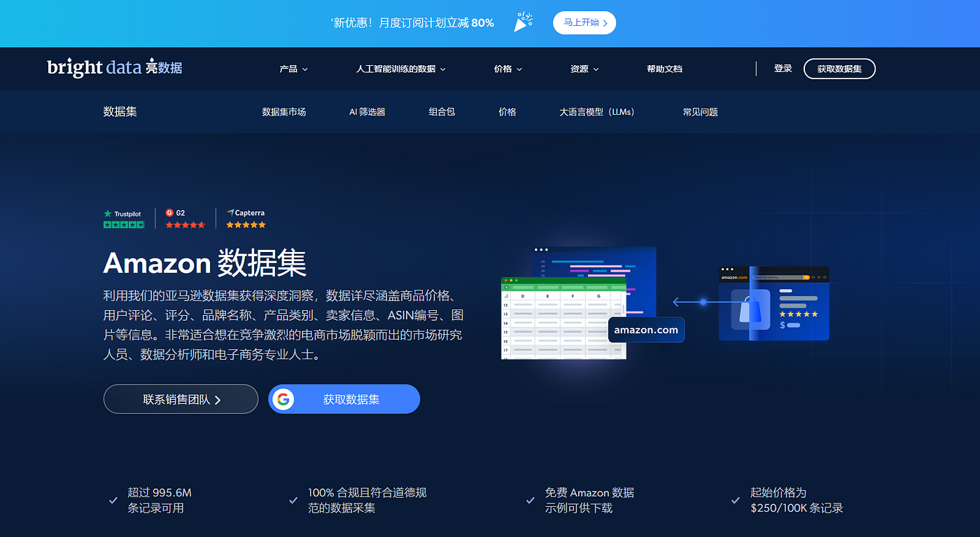Click the blue 获取数据集 hero button

tap(344, 399)
